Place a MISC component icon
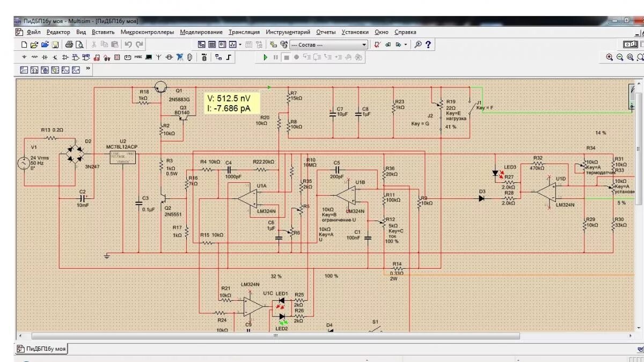The width and height of the screenshot is (644, 362). click(138, 57)
